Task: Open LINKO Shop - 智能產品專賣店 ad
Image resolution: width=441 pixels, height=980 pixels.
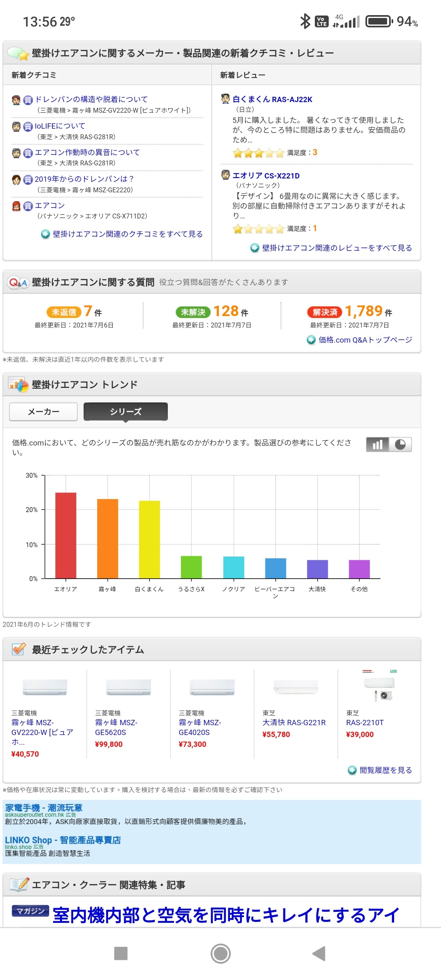Action: pyautogui.click(x=63, y=840)
